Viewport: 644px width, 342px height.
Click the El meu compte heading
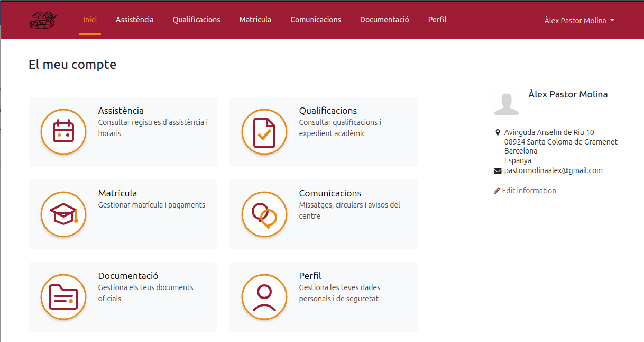72,65
